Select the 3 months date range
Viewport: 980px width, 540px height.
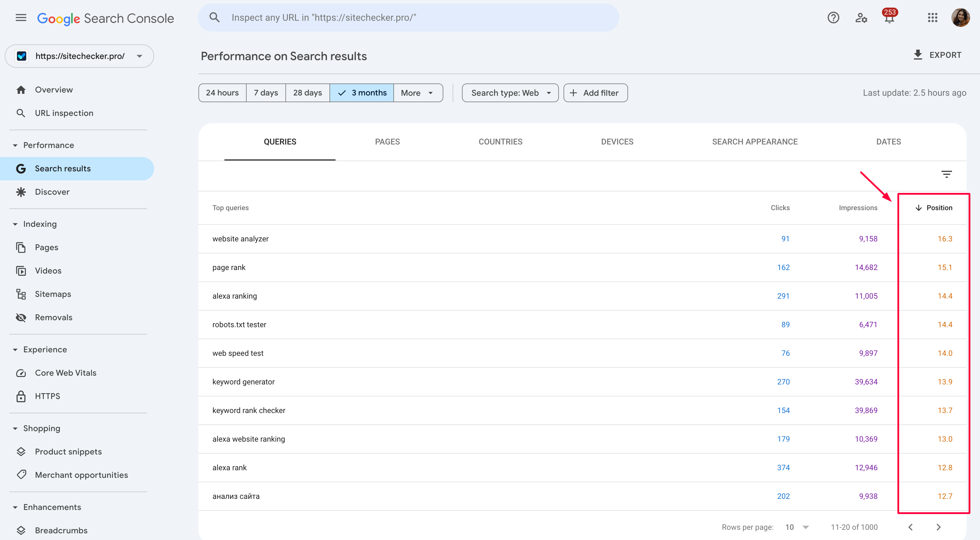point(361,93)
